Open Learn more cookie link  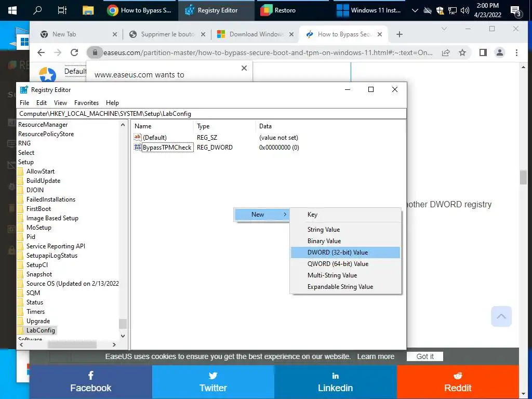(376, 356)
